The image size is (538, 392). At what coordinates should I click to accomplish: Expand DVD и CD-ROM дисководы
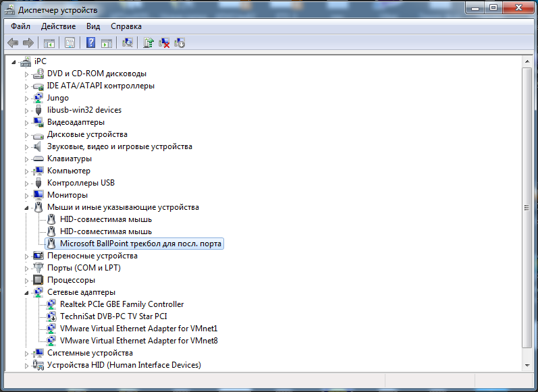click(26, 74)
